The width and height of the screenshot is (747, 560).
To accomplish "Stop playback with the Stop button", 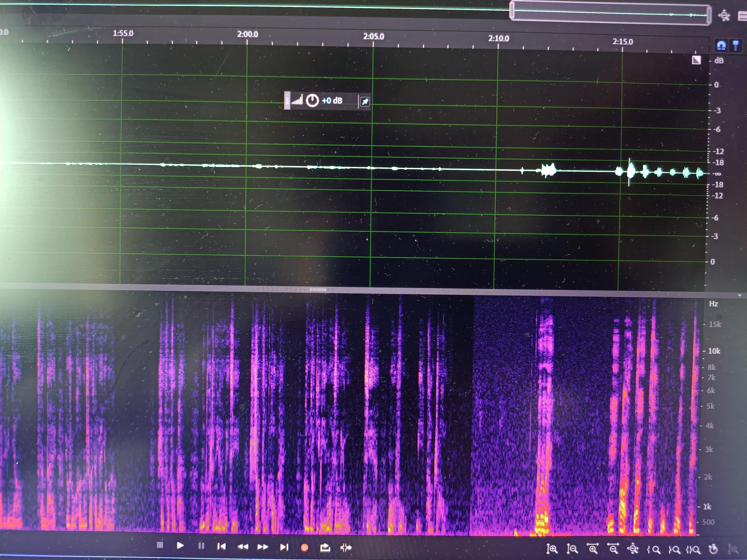I will 160,545.
